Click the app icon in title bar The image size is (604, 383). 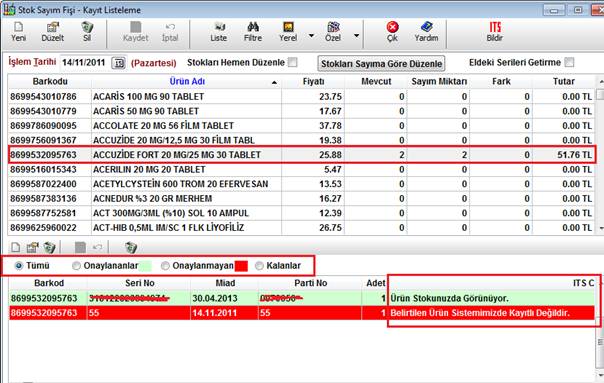click(x=9, y=9)
